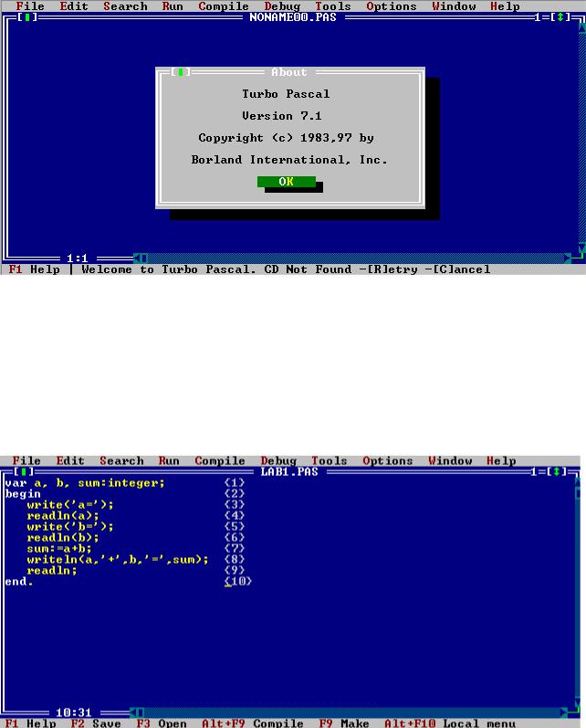This screenshot has height=728, width=586.
Task: Open Run menu in NONAME00.PAS screen
Action: pyautogui.click(x=173, y=6)
